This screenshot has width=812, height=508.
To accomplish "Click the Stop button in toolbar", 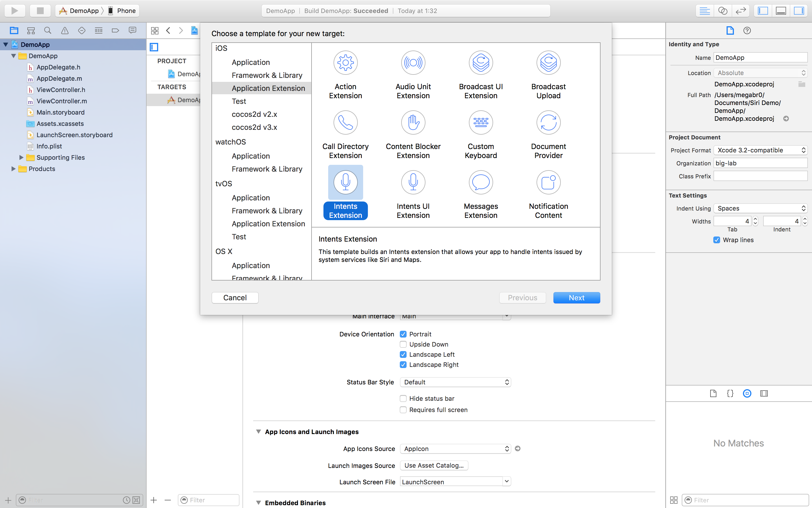I will [40, 11].
